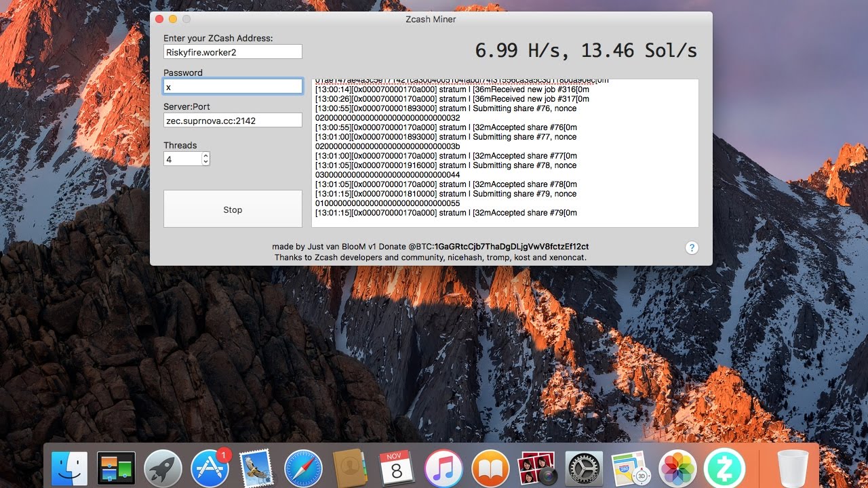Image resolution: width=868 pixels, height=488 pixels.
Task: Click the Threads number field
Action: coord(182,159)
